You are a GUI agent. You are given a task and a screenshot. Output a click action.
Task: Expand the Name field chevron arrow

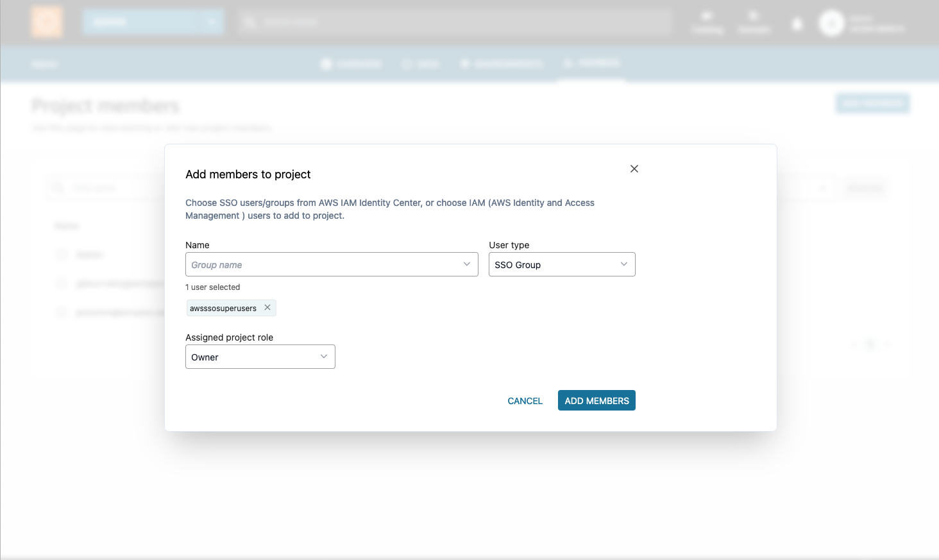[467, 264]
